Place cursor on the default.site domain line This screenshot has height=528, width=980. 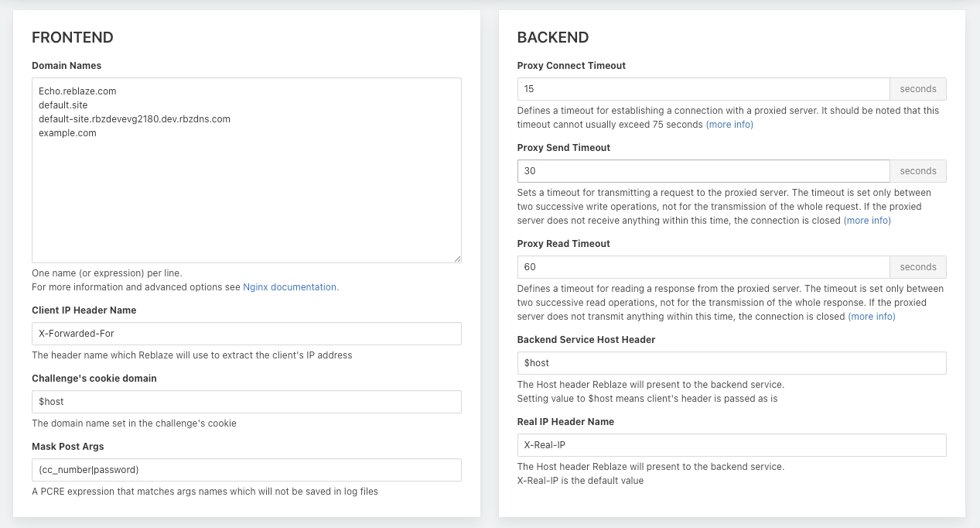[x=63, y=105]
